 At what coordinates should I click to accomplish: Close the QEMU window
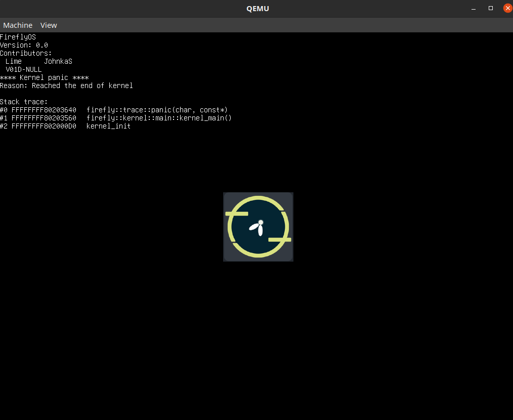(507, 8)
